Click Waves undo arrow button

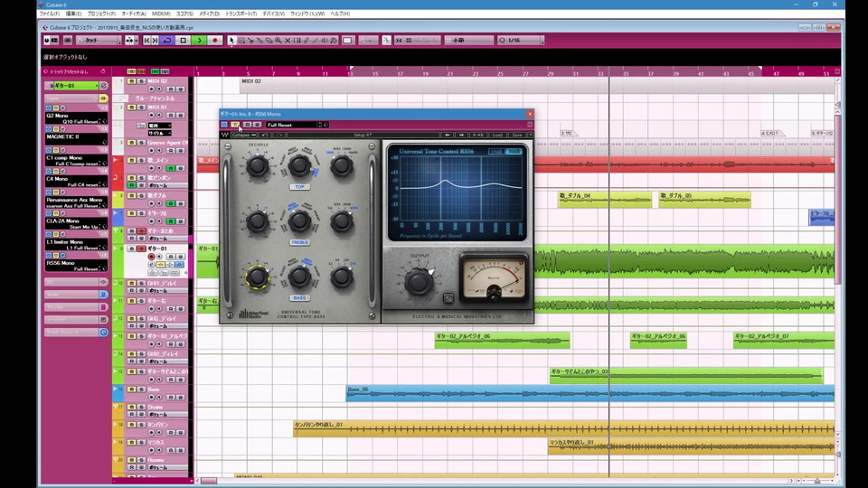(265, 135)
